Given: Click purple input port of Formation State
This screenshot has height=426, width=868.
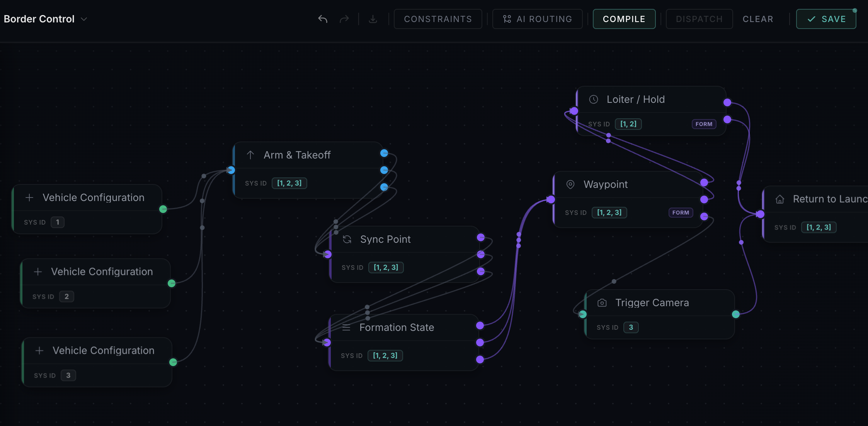Looking at the screenshot, I should pyautogui.click(x=327, y=343).
